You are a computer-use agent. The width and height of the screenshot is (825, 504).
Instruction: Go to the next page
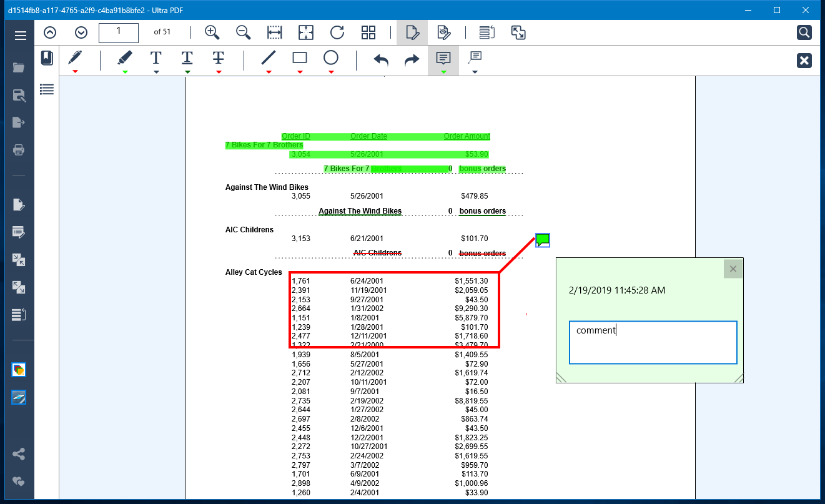click(x=81, y=32)
